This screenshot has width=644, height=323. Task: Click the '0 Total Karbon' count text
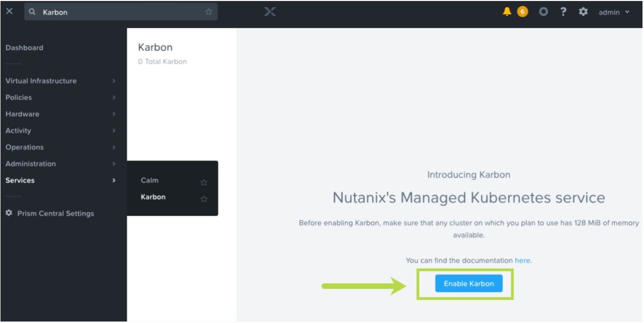[162, 61]
